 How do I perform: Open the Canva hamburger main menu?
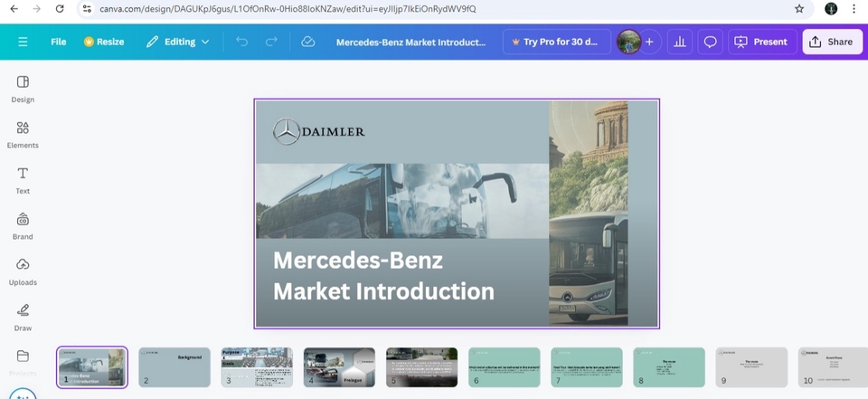pos(23,42)
